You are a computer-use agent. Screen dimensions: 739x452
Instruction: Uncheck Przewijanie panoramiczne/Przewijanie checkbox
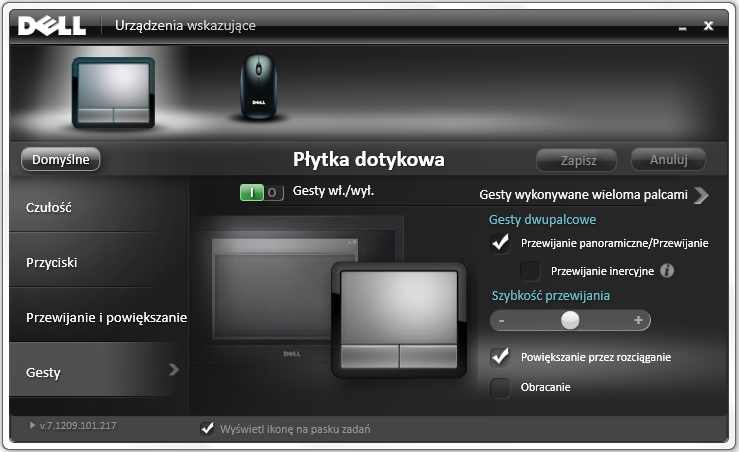coord(500,243)
